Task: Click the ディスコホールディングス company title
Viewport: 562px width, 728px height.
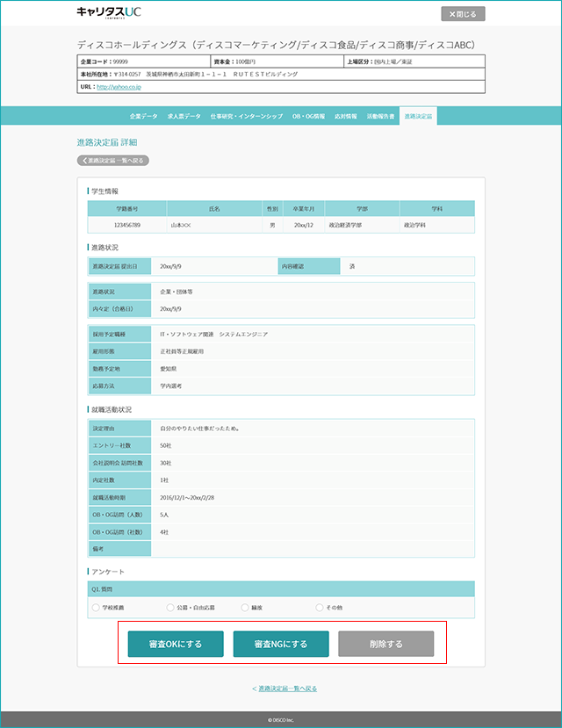Action: click(276, 45)
